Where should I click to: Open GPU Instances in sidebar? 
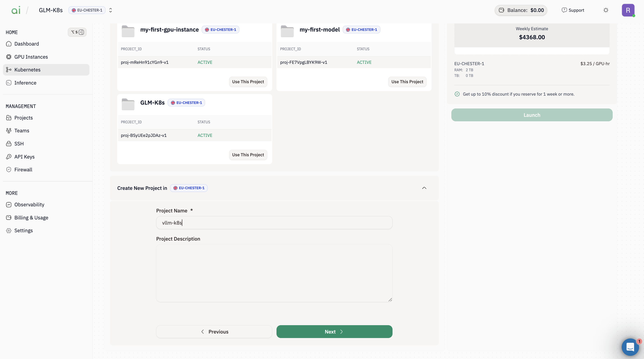[x=31, y=57]
